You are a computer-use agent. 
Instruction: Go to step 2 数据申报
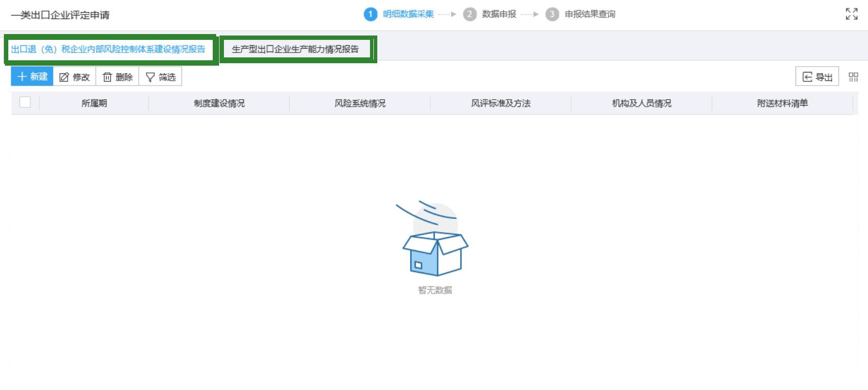[x=490, y=14]
